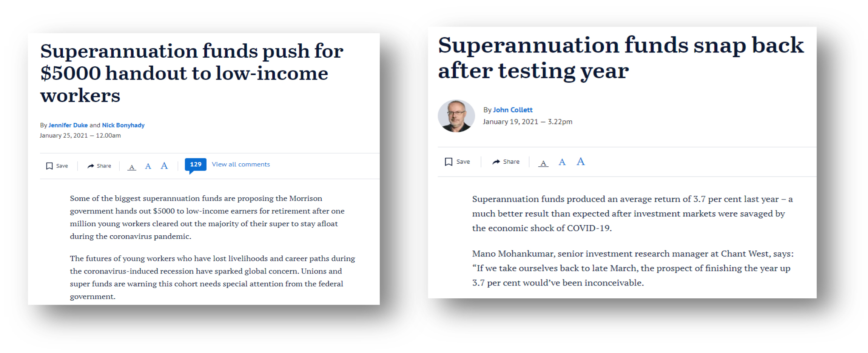Image resolution: width=868 pixels, height=353 pixels.
Task: Select medium font size A in left article
Action: tap(148, 166)
